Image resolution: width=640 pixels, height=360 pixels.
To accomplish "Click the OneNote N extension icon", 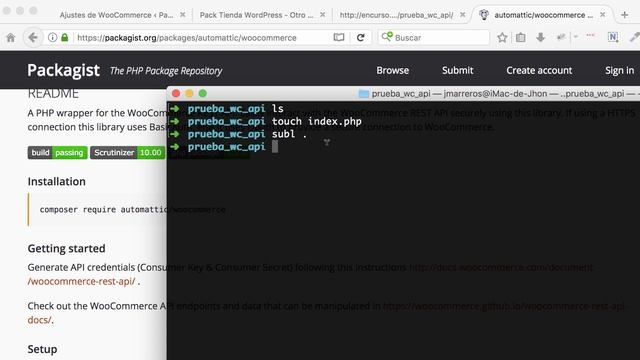I will pyautogui.click(x=613, y=37).
